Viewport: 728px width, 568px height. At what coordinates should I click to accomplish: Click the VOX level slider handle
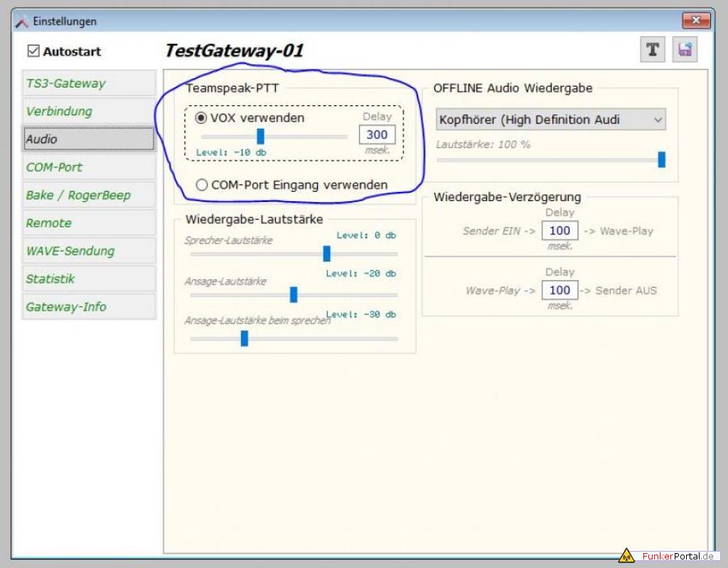click(x=260, y=136)
